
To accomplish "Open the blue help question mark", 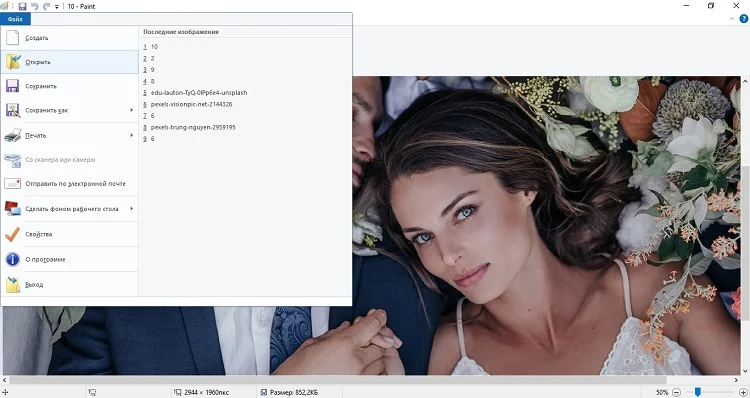I will [744, 19].
